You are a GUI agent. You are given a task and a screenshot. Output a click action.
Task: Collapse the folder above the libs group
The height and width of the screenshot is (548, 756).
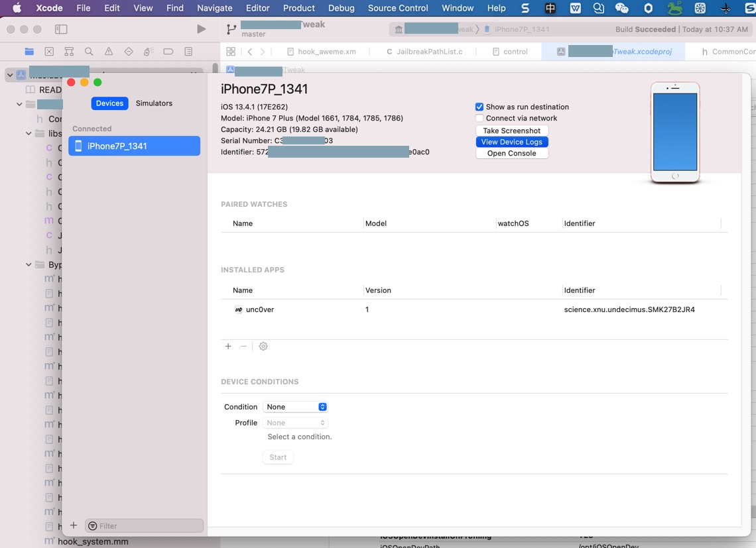(19, 104)
